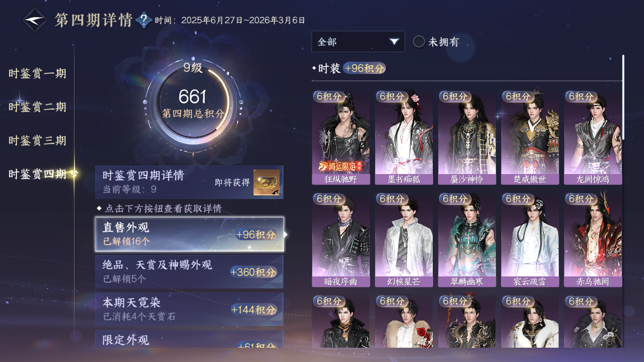Screen dimensions: 644x362
Task: Switch to 时鉴赏二期 tab
Action: (x=37, y=107)
